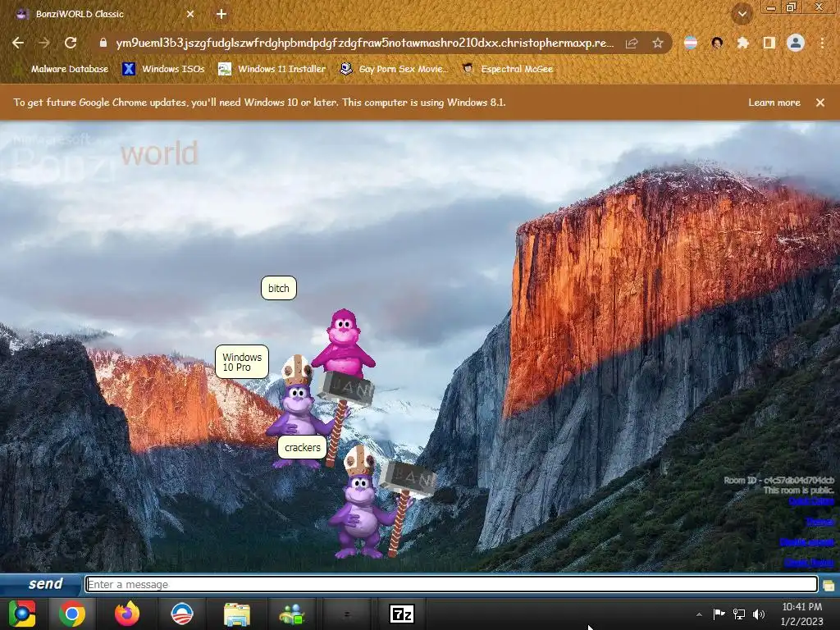Open the volume speaker tray icon
840x630 pixels.
[759, 614]
